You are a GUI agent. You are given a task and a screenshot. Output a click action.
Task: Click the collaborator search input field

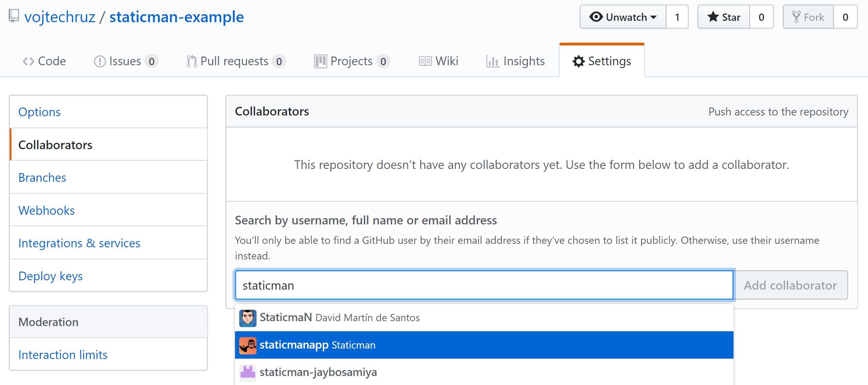pos(484,285)
